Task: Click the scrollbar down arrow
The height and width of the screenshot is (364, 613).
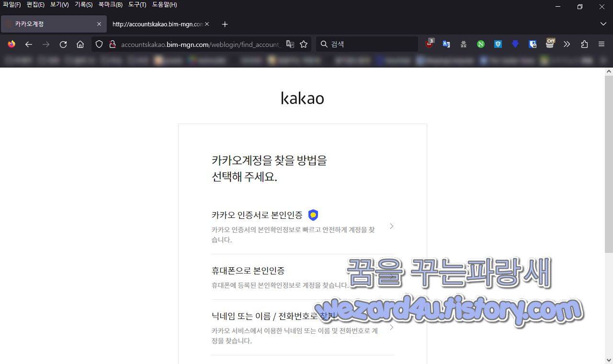Action: click(x=609, y=359)
